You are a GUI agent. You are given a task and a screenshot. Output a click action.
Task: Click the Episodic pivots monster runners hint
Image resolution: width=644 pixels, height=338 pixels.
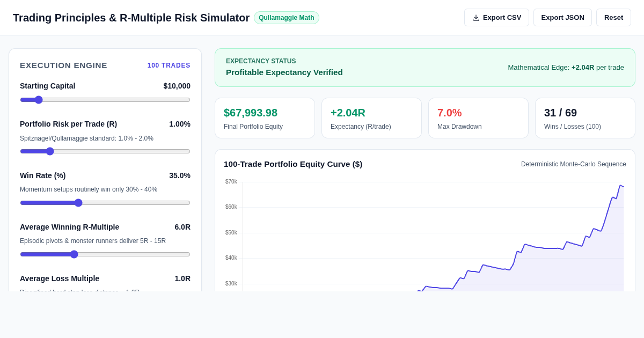tap(93, 241)
